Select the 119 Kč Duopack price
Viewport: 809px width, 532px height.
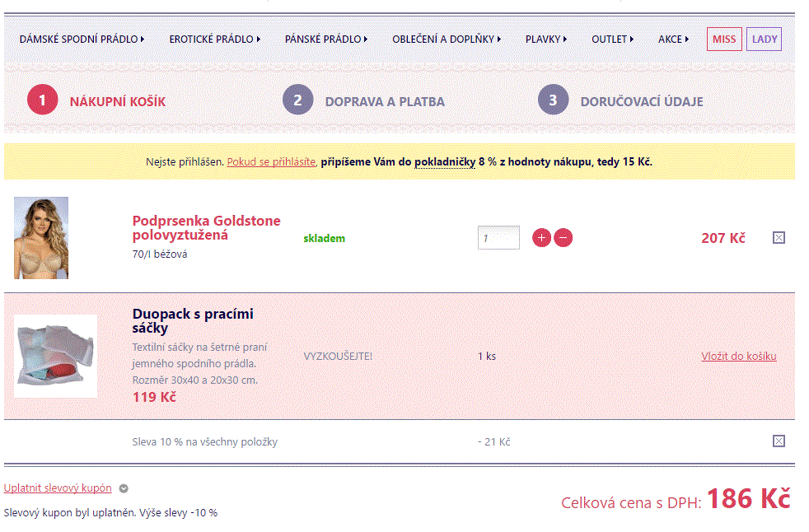pos(154,397)
